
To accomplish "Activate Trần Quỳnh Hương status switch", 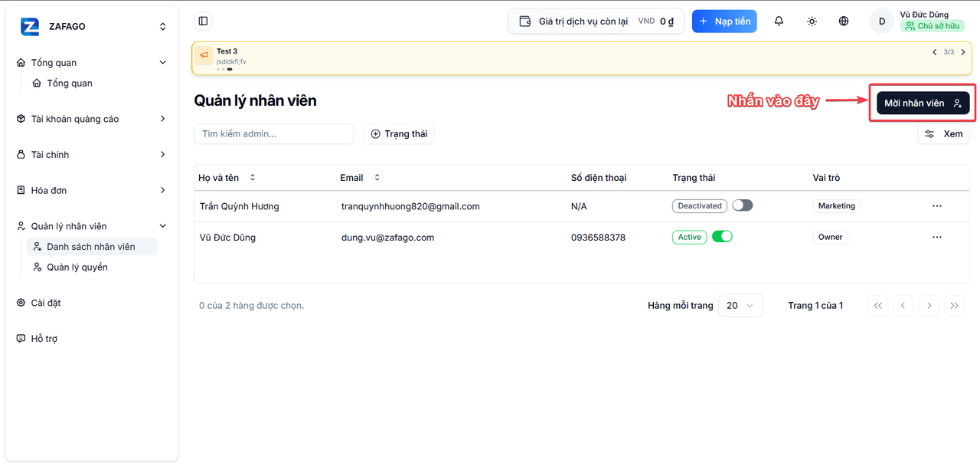I will (x=743, y=205).
